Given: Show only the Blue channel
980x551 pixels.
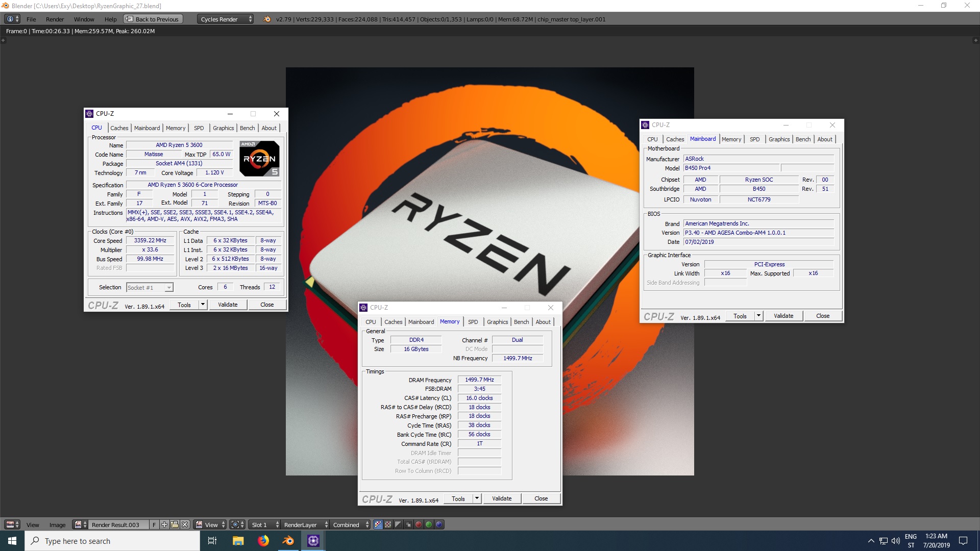Looking at the screenshot, I should pyautogui.click(x=439, y=524).
